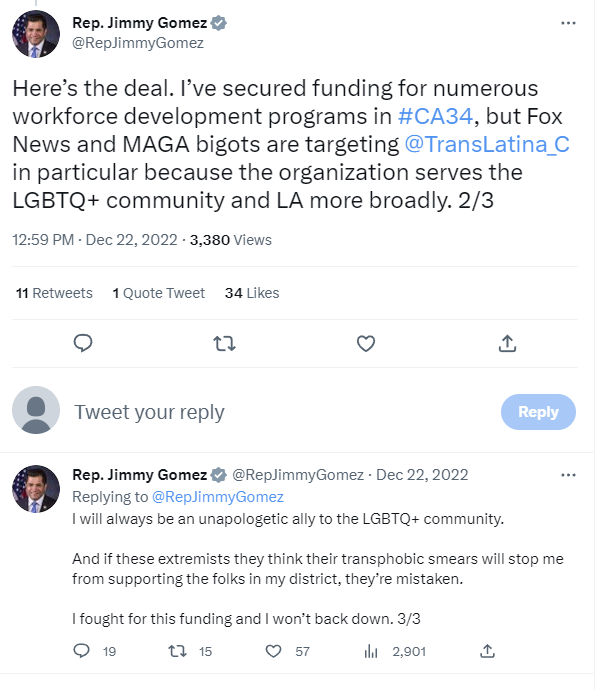Show the 34 Likes list
The image size is (607, 690).
coord(251,293)
